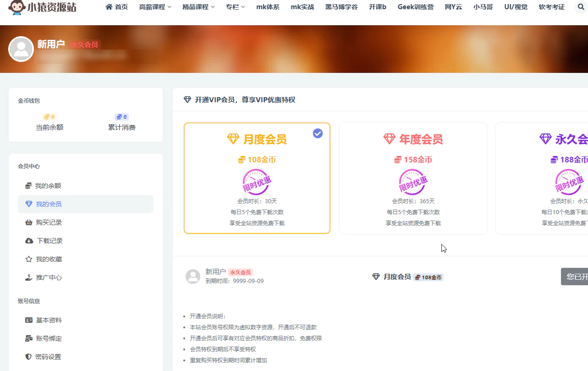
Task: Open 密码设置 under 账号信息
Action: click(x=86, y=357)
